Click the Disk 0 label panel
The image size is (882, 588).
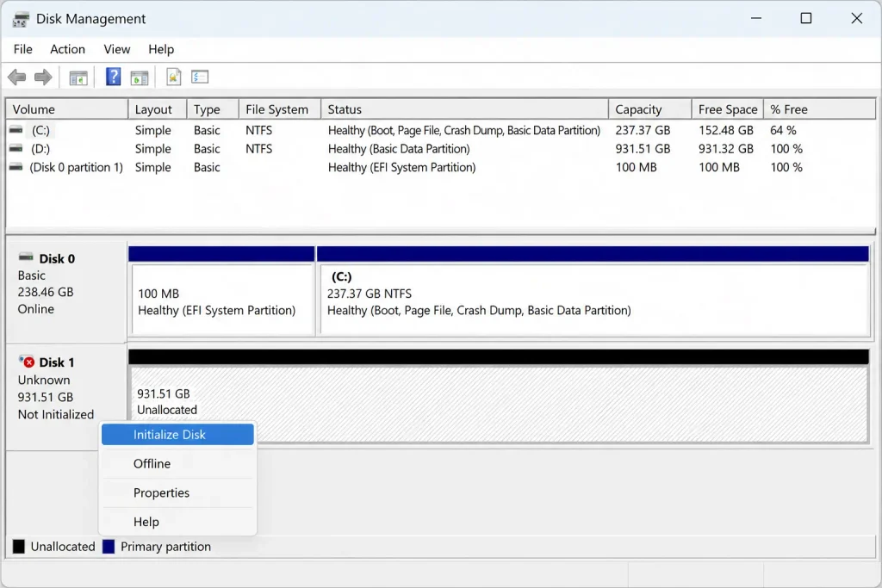[65, 293]
